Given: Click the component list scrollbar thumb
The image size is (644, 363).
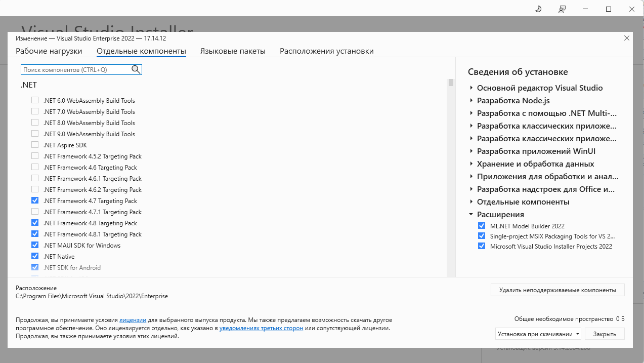Looking at the screenshot, I should pos(451,83).
